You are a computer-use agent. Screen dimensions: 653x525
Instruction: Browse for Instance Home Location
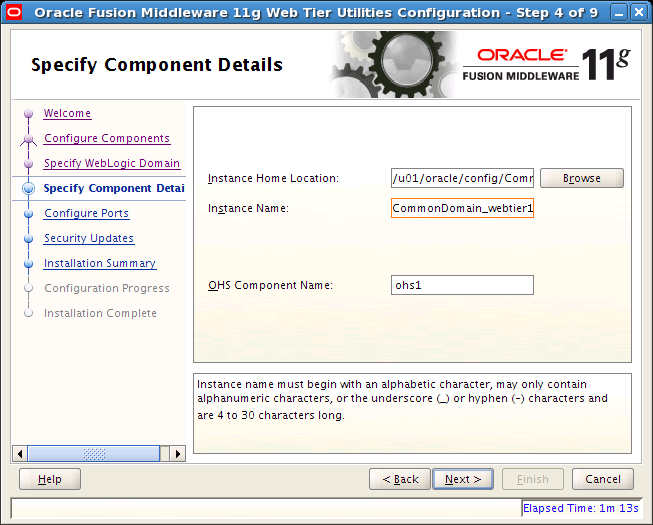pos(582,178)
